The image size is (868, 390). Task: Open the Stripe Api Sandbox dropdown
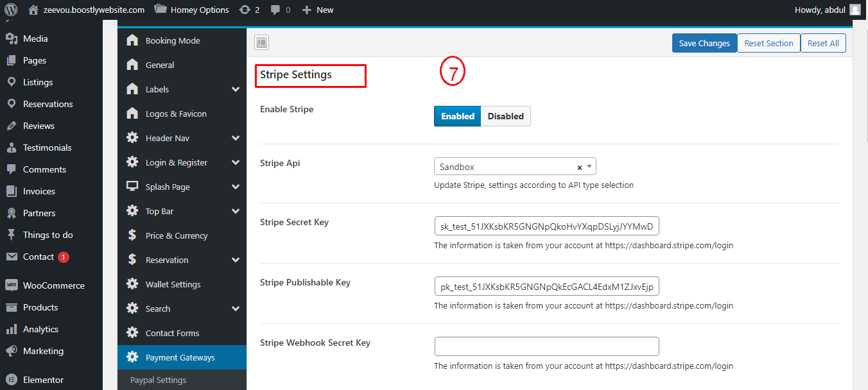pos(515,167)
